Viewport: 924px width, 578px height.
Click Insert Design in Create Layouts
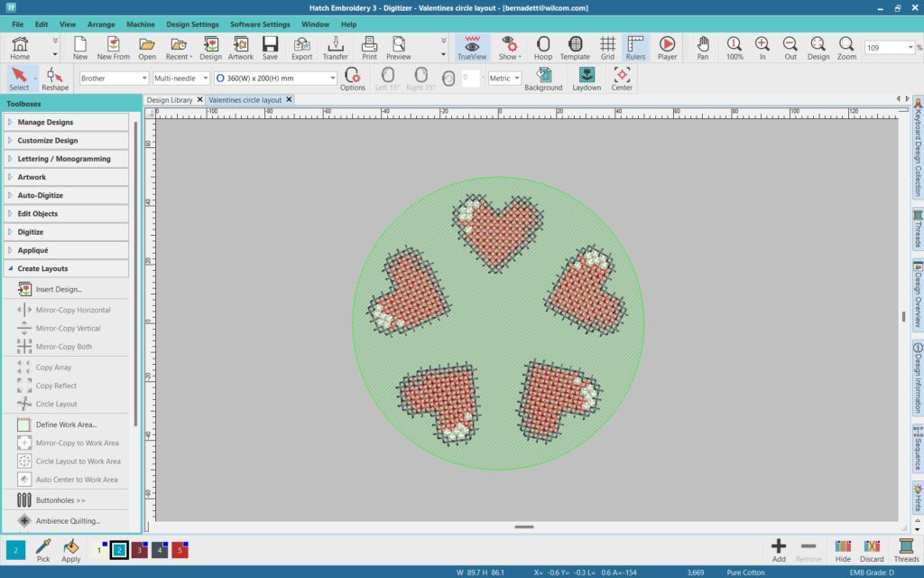pyautogui.click(x=58, y=289)
